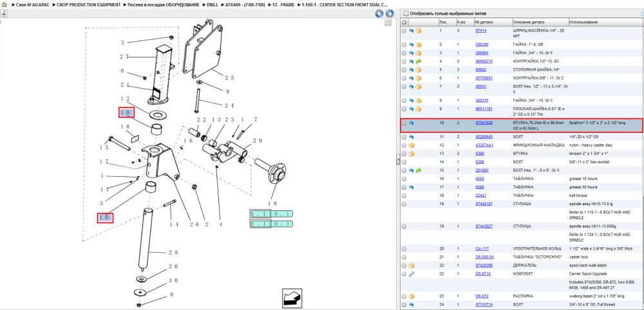644x310 pixels.
Task: Open 'Посева и посадки ОБОРУДОВАНИЕ' breadcrumb
Action: (x=164, y=5)
